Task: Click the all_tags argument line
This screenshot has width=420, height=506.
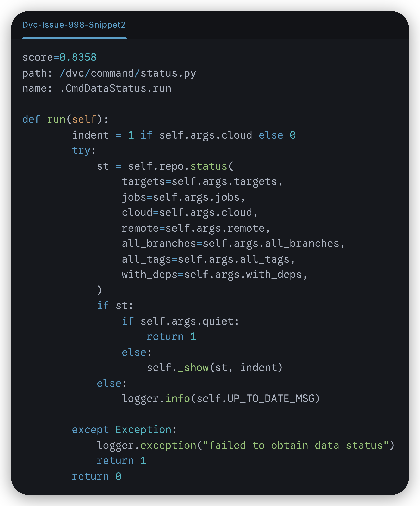Action: point(208,259)
